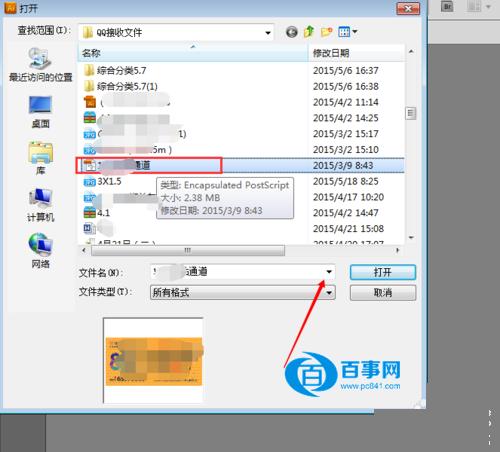The width and height of the screenshot is (500, 452).
Task: Click the horizontal scrollbar thumb
Action: coord(188,250)
